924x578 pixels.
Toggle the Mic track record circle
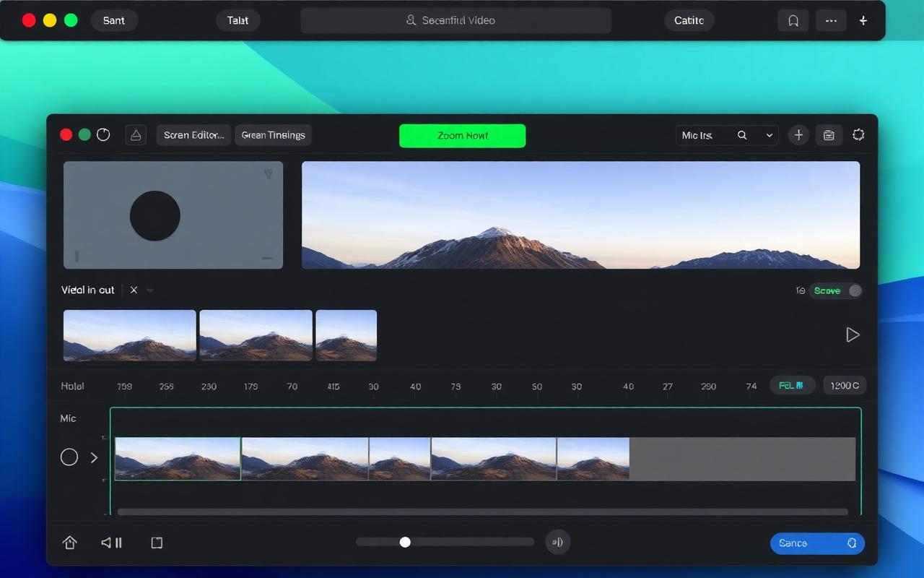[69, 457]
